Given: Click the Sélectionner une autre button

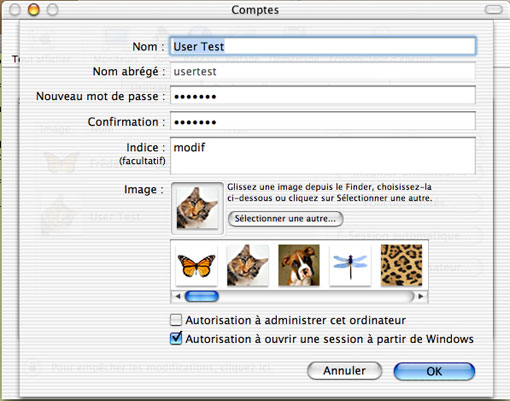Looking at the screenshot, I should [x=285, y=219].
